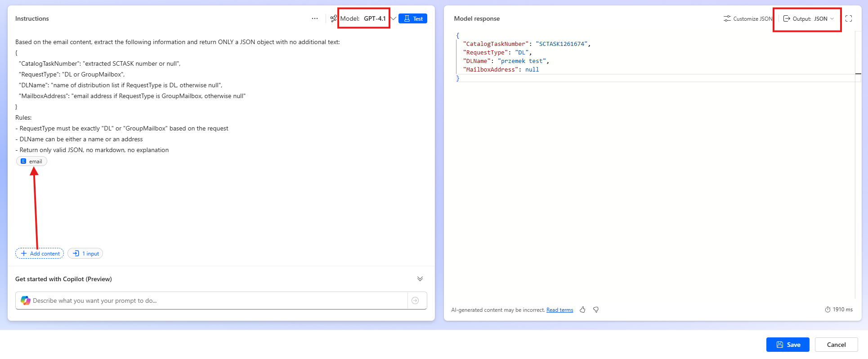Run the prompt with the Test button

click(x=412, y=18)
